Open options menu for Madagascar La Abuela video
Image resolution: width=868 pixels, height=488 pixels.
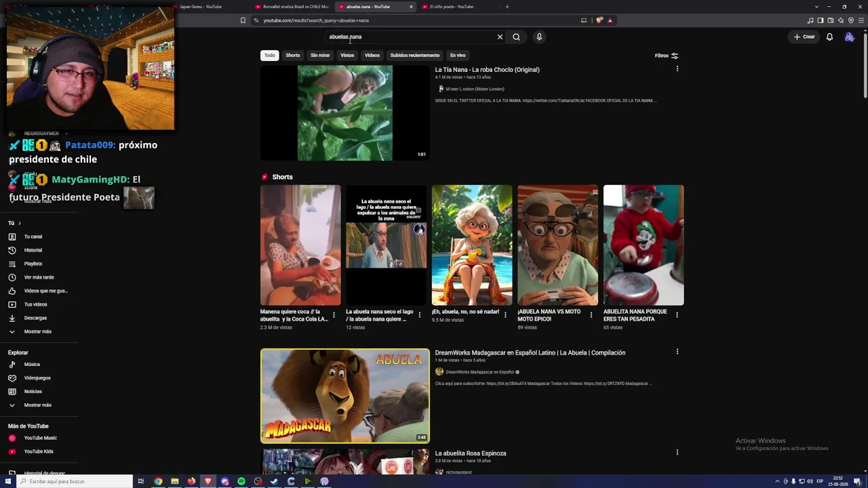pyautogui.click(x=677, y=352)
